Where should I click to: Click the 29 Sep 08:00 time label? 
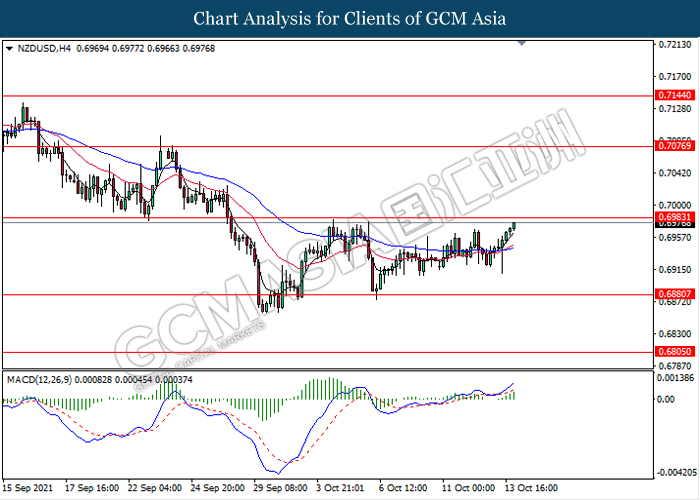[x=280, y=488]
